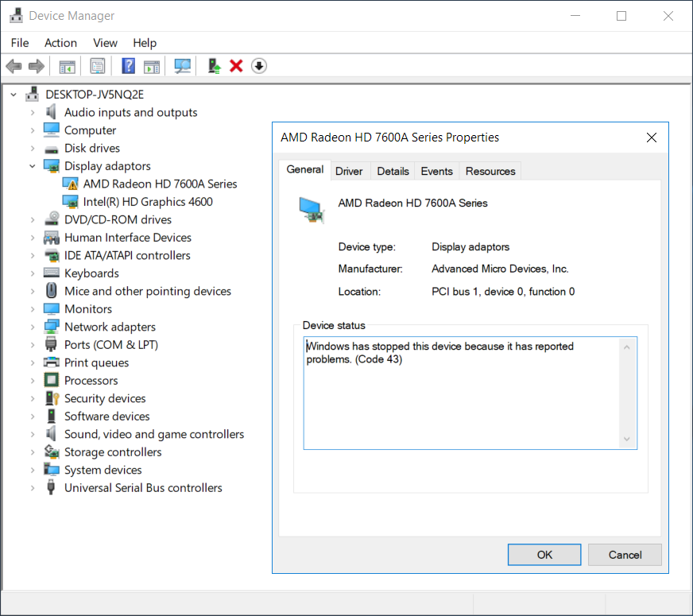Open the Action menu
Screen dimensions: 693x616
click(60, 43)
